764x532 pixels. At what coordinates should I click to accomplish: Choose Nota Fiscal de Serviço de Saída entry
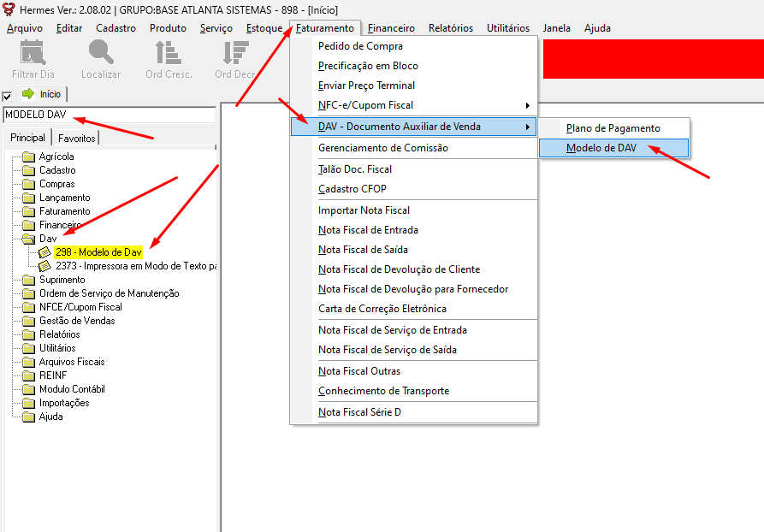414,350
